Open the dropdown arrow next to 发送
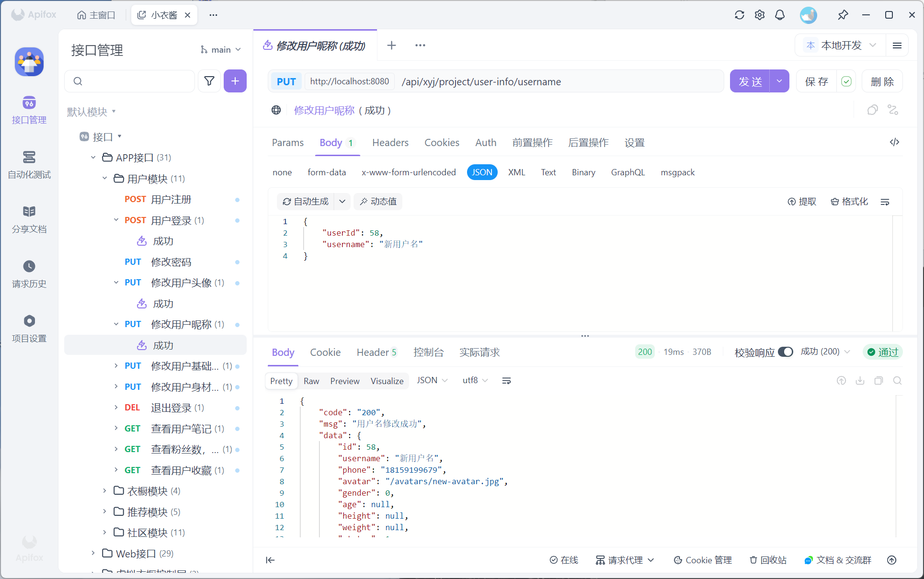Viewport: 924px width, 579px height. point(779,81)
